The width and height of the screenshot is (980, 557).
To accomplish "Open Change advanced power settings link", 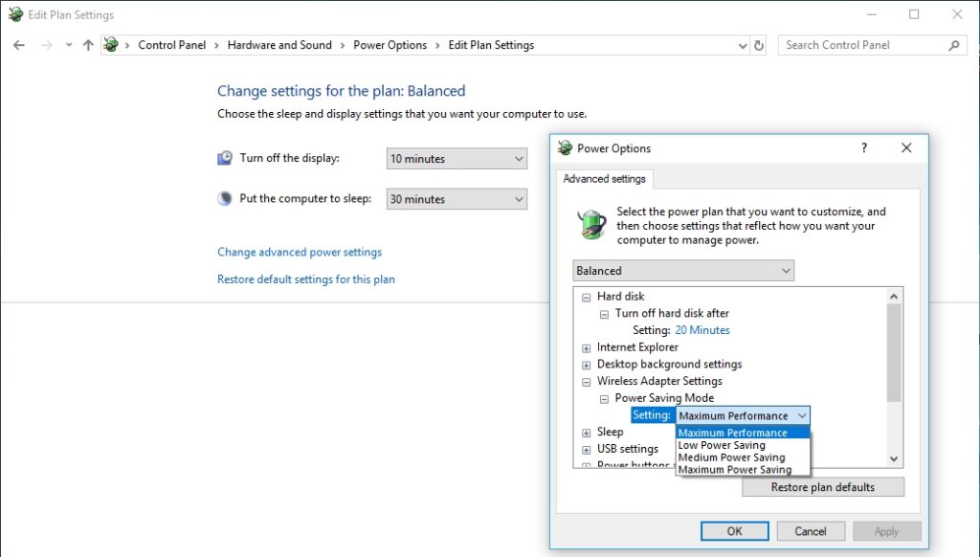I will 300,253.
